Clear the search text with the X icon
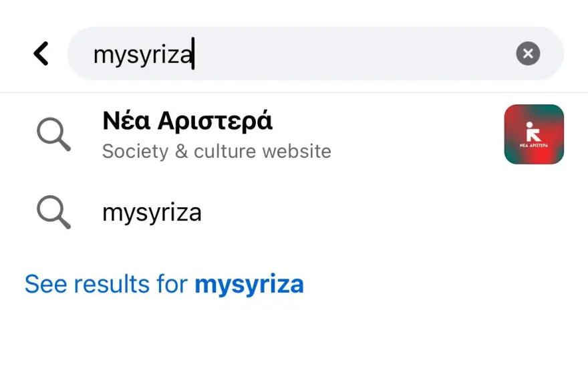The width and height of the screenshot is (588, 377). click(x=528, y=53)
